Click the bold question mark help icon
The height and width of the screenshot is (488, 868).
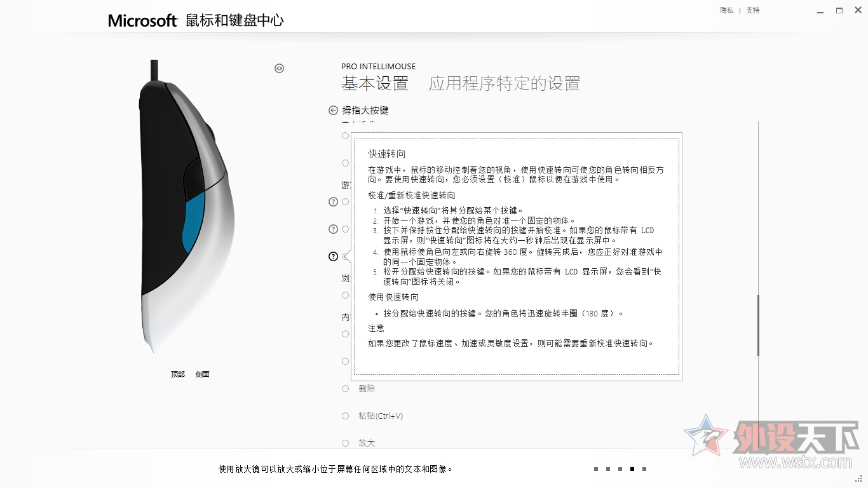(333, 257)
